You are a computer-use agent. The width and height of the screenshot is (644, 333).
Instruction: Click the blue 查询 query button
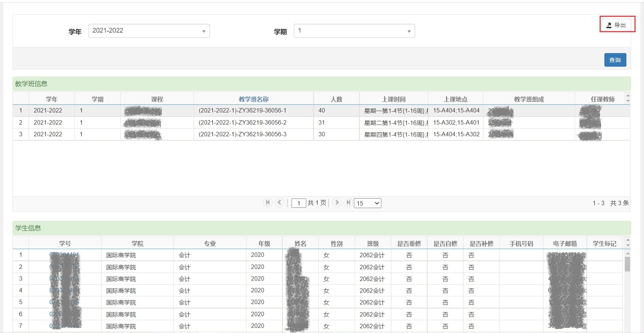(x=615, y=60)
